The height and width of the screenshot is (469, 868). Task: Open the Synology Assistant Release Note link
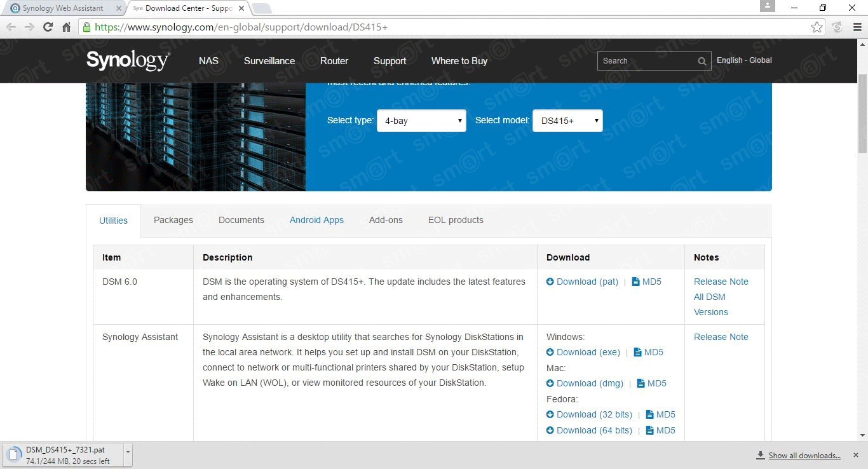[721, 337]
